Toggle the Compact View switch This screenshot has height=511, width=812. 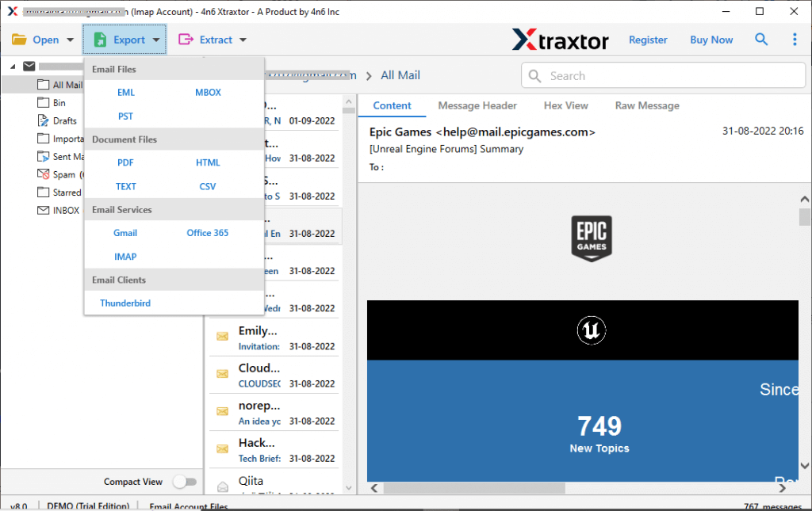[185, 481]
